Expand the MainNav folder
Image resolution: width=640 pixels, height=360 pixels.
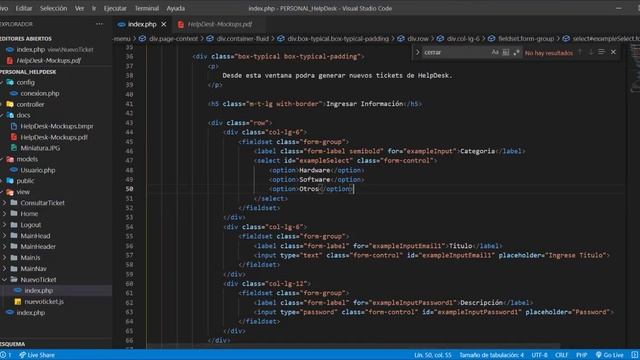click(x=33, y=269)
